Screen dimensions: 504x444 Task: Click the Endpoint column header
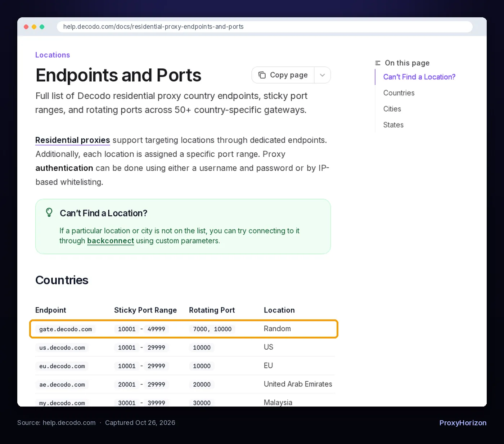click(51, 310)
